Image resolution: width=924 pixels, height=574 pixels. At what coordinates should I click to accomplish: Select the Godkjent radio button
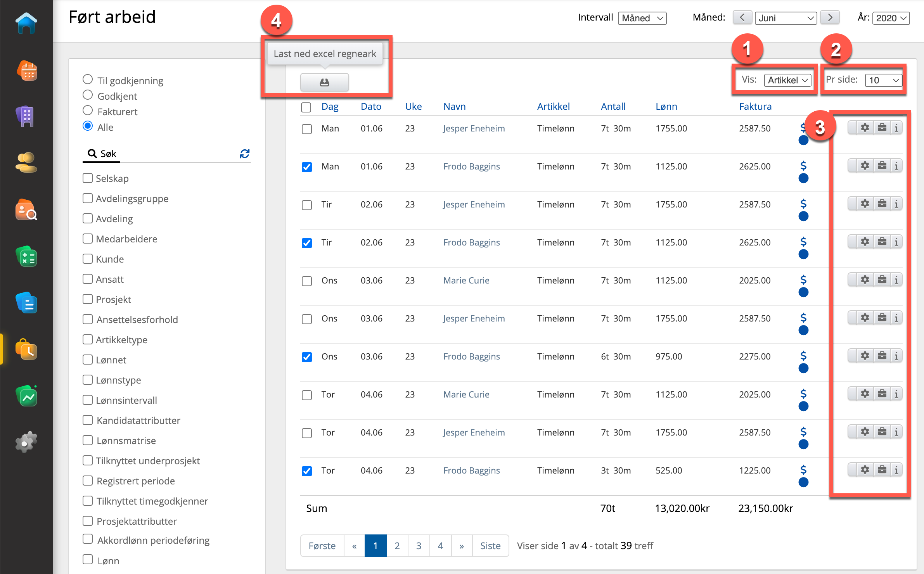coord(88,95)
